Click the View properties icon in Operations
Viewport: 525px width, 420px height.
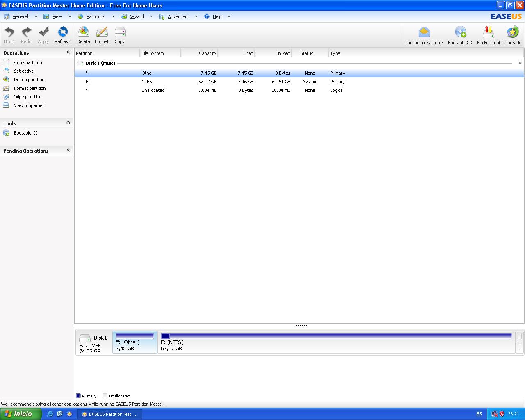point(6,105)
